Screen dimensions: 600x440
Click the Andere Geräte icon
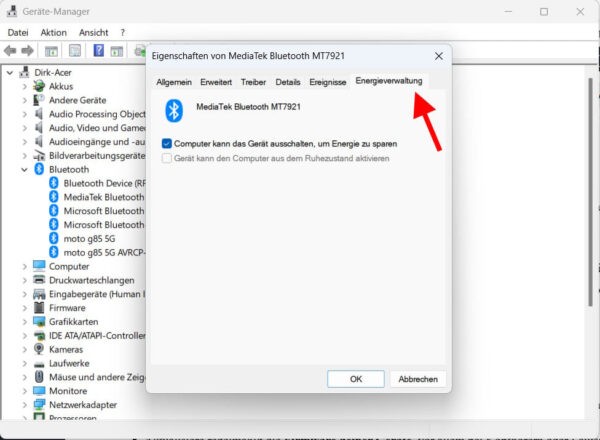click(x=39, y=100)
